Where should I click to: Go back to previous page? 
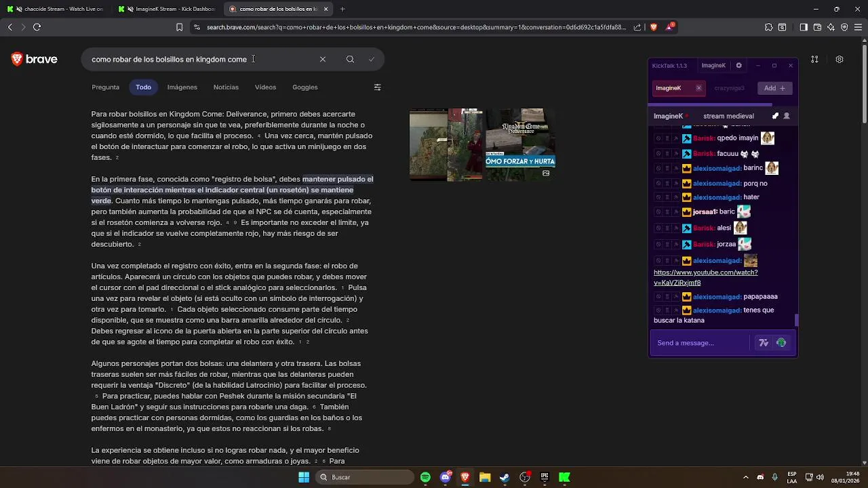9,27
